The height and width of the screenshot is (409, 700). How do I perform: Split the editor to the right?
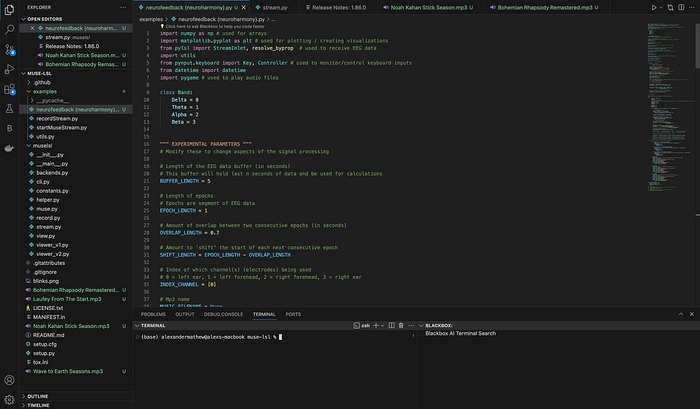[x=681, y=8]
